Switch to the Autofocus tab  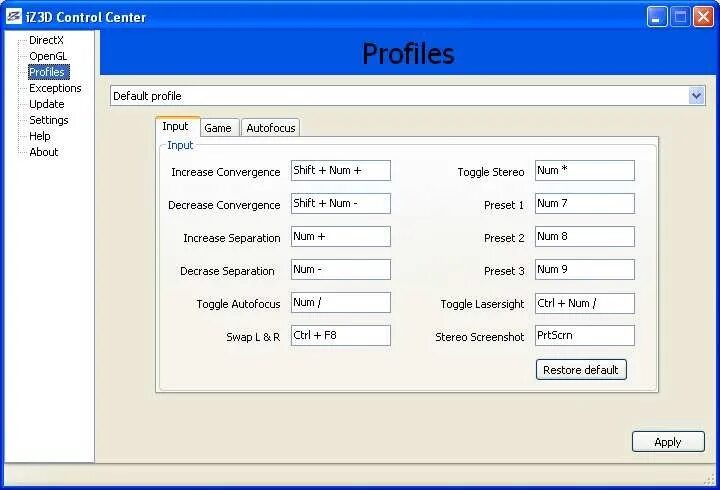270,128
